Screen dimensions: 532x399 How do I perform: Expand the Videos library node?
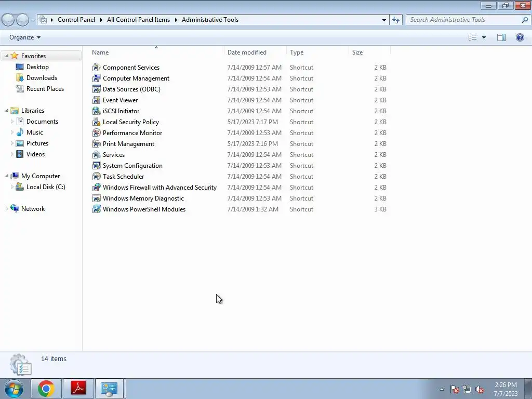point(12,154)
